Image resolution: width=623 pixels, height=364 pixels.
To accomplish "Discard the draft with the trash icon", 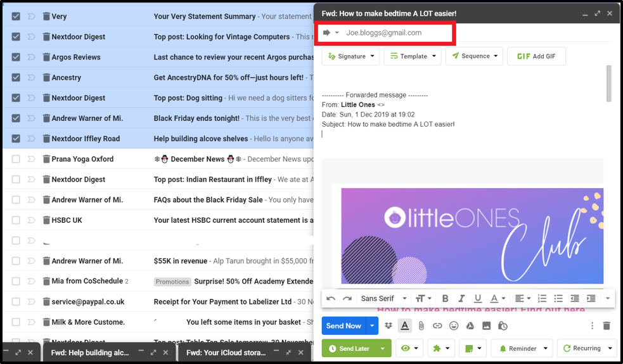I will pos(607,326).
